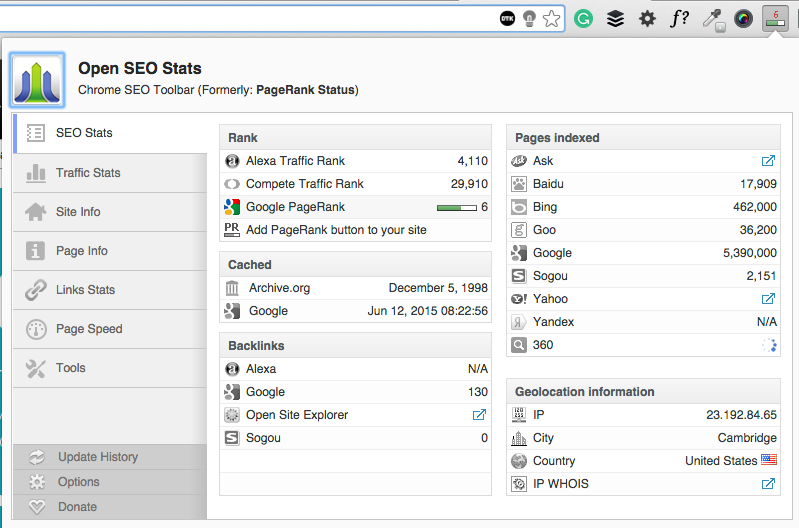Viewport: 799px width, 528px height.
Task: Click the Google PageRank green bar
Action: [x=456, y=207]
